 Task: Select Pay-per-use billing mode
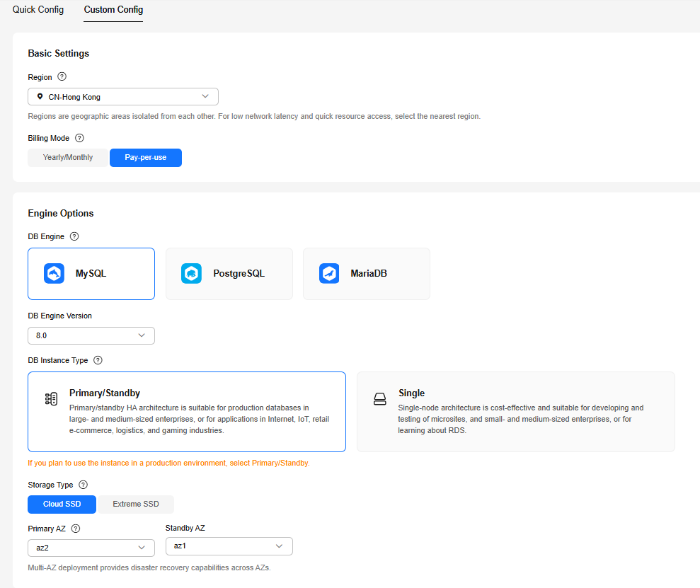pyautogui.click(x=146, y=157)
